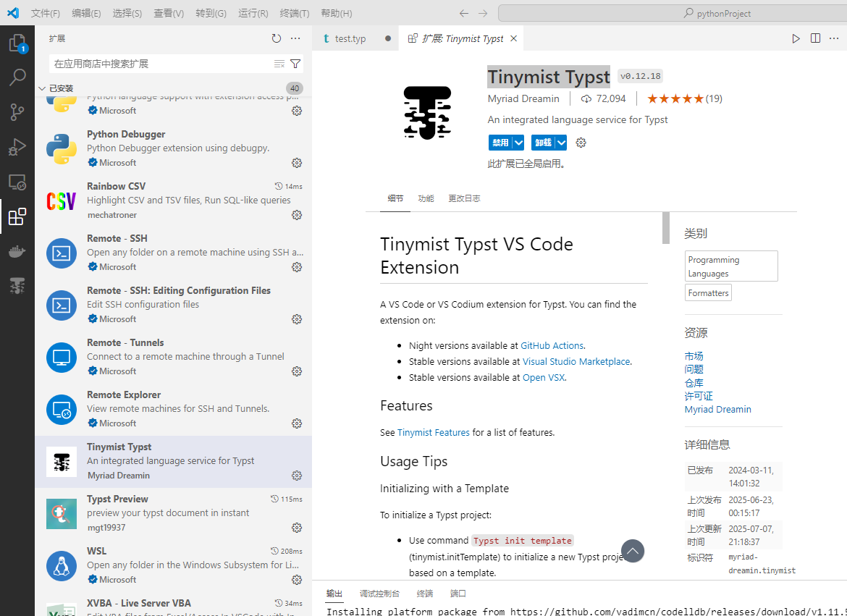This screenshot has width=847, height=616.
Task: Open settings gear beside uninstall button
Action: click(581, 143)
